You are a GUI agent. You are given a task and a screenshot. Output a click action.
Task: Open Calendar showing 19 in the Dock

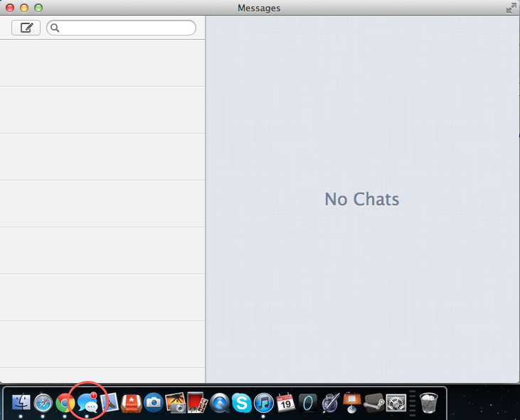[285, 402]
